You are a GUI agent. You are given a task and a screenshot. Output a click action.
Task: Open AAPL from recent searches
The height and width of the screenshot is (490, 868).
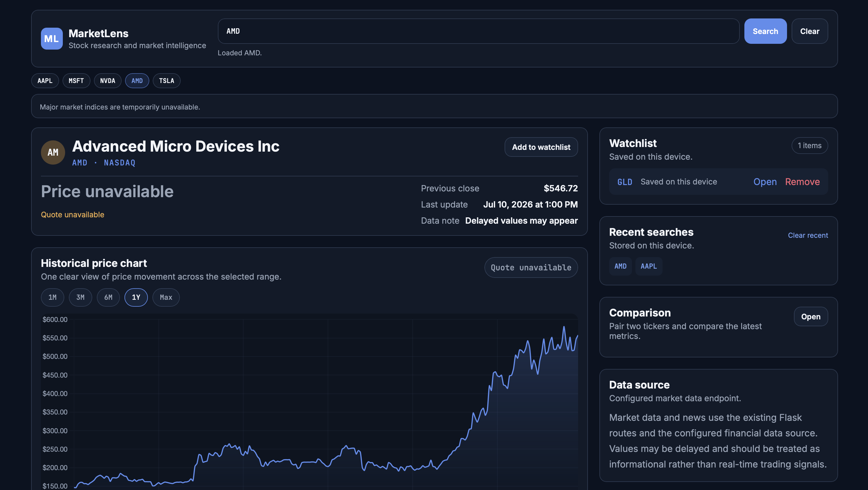(649, 266)
